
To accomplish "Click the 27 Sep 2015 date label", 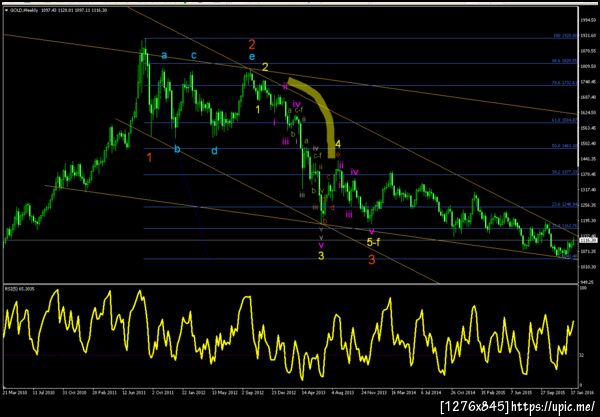I will point(551,393).
